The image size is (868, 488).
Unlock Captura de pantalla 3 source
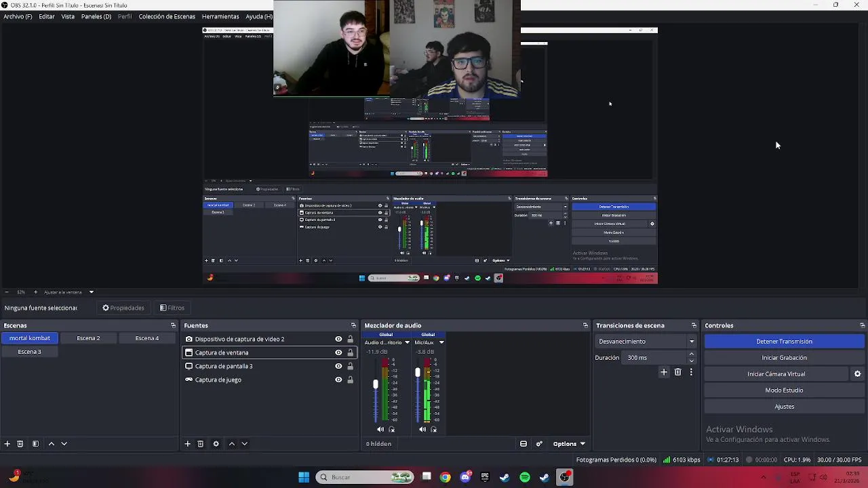pyautogui.click(x=350, y=366)
